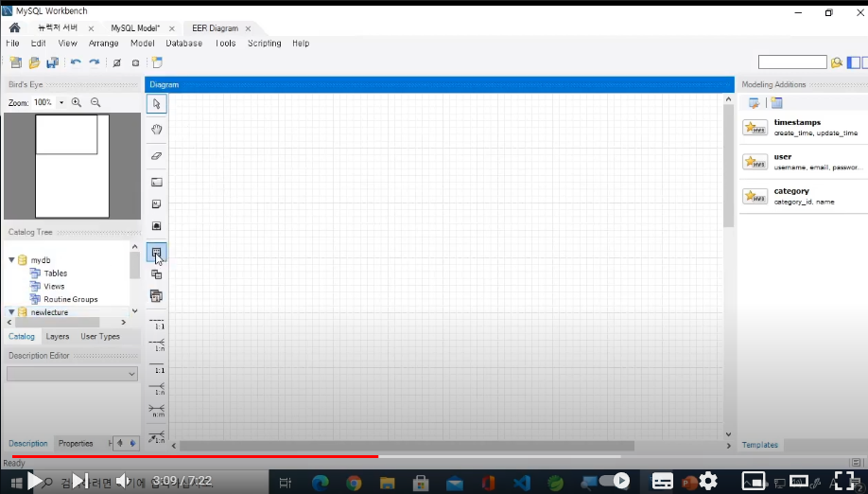
Task: Select the second 1:1 identifying relationship tool
Action: [x=157, y=367]
